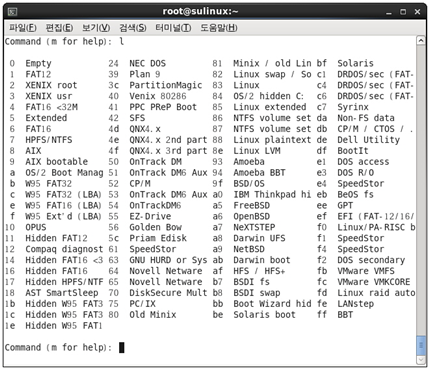Click the 'NEC DOS' entry
The image size is (429, 373).
[x=147, y=63]
